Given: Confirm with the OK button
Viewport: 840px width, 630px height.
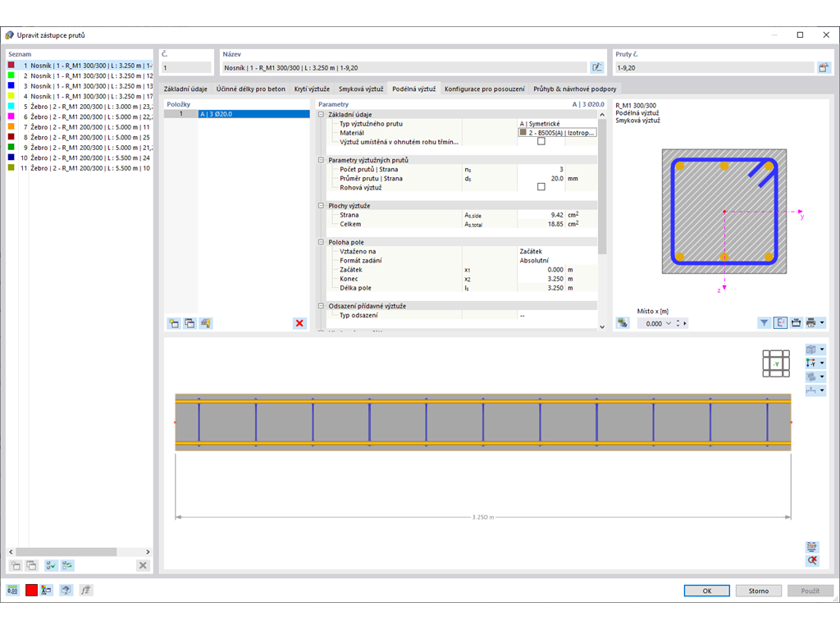Looking at the screenshot, I should click(x=706, y=591).
